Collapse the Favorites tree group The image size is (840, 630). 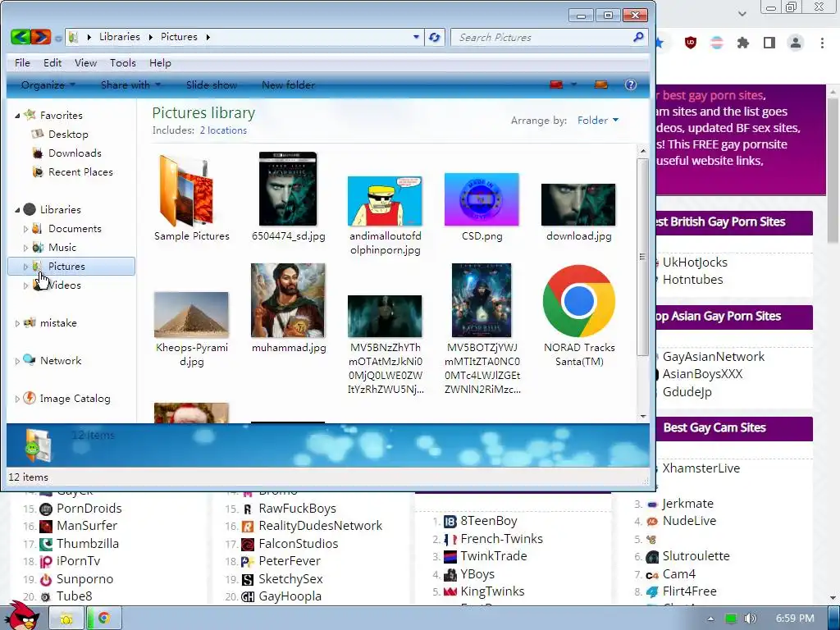point(17,116)
